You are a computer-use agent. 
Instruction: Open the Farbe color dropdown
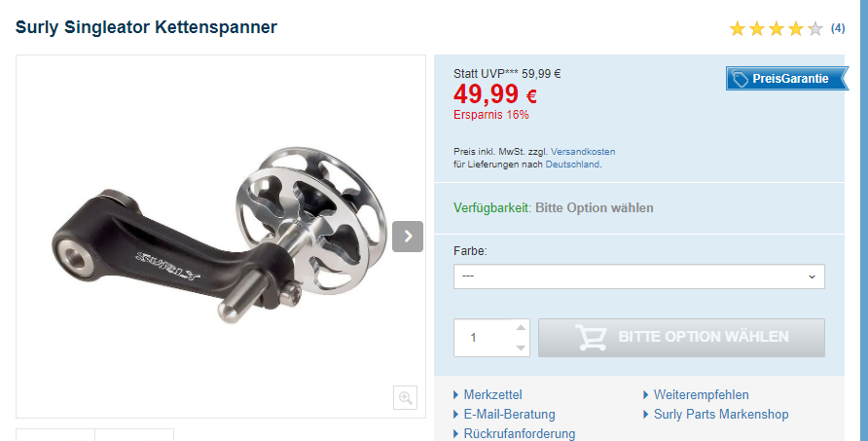point(638,276)
